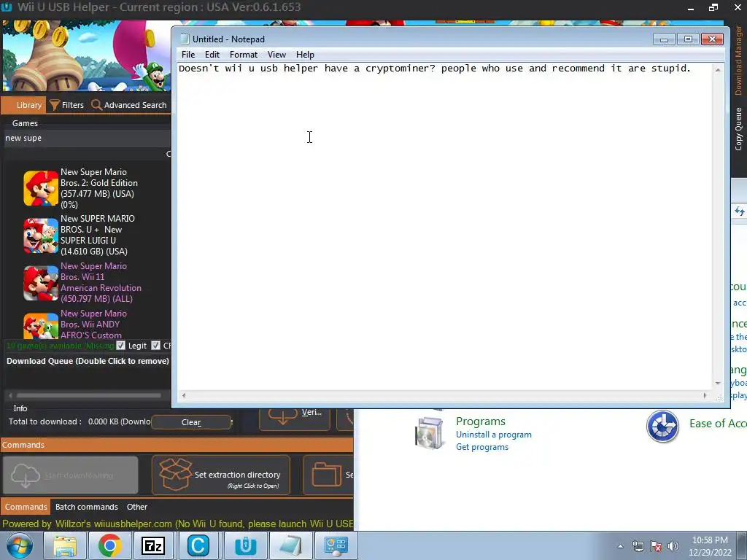
Task: Toggle the Legit checkbox
Action: click(121, 345)
